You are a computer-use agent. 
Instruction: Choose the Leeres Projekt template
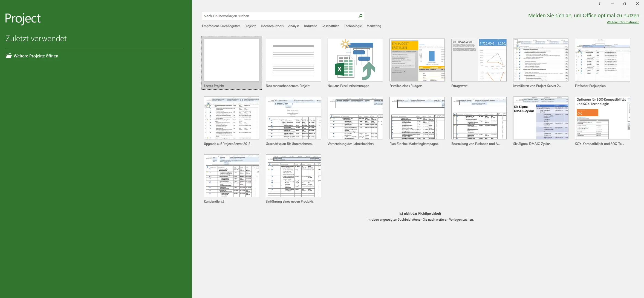(x=231, y=60)
